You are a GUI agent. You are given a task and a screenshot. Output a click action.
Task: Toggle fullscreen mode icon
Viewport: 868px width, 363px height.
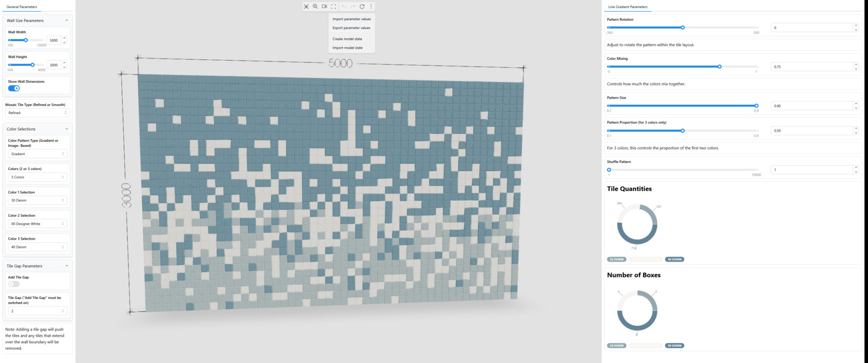coord(334,7)
